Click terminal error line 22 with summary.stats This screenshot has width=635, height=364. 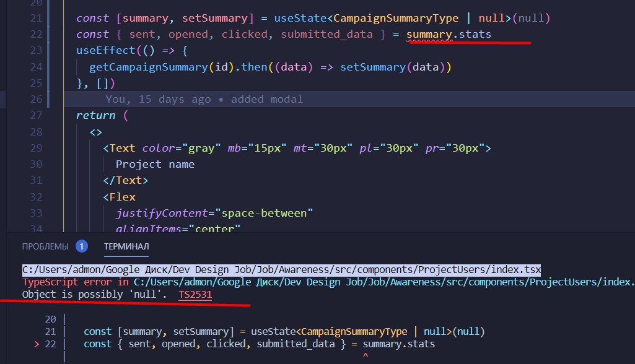pyautogui.click(x=259, y=344)
